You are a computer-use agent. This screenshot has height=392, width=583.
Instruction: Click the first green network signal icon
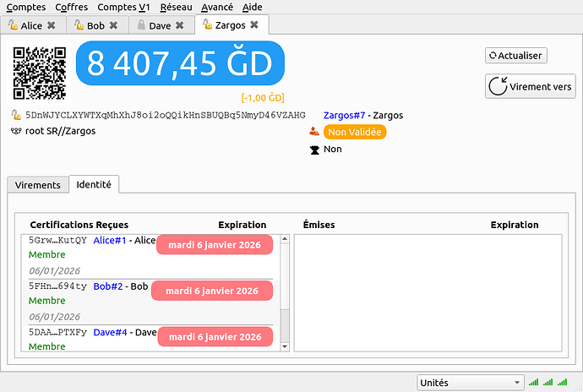[533, 383]
